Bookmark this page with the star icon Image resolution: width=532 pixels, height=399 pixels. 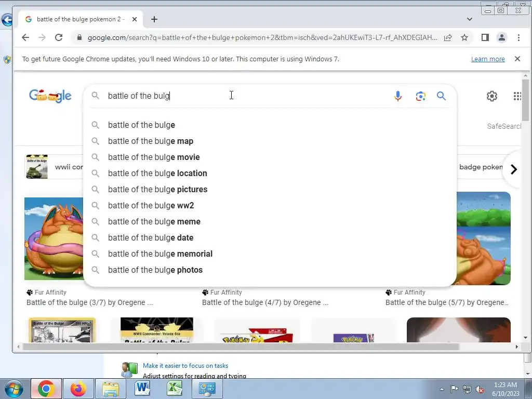coord(464,37)
